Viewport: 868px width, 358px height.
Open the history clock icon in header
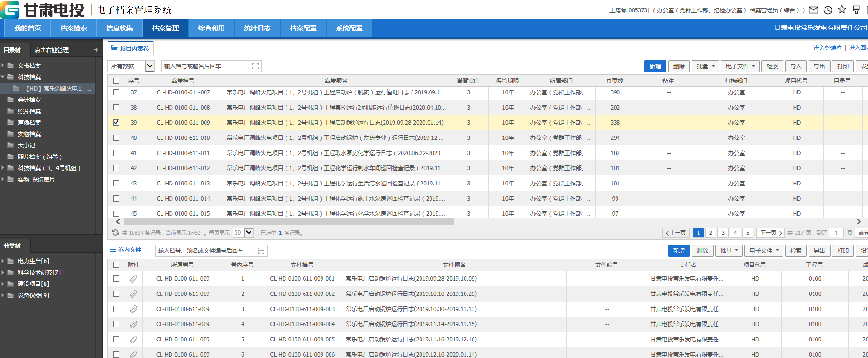[828, 10]
